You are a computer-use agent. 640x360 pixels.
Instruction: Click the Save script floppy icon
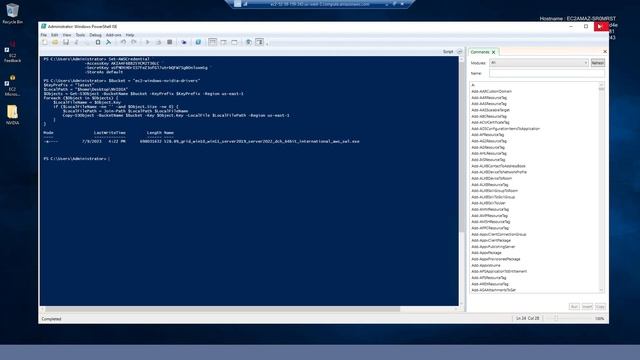(65, 42)
